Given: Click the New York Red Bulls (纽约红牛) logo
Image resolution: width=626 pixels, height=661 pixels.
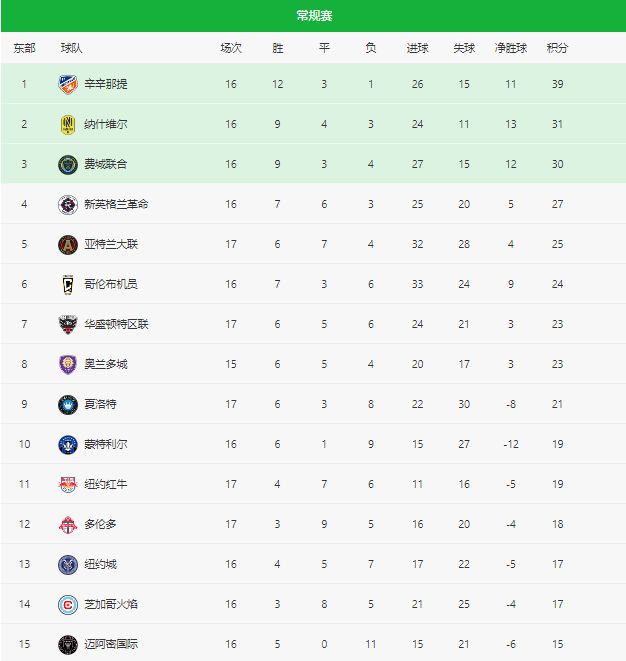Looking at the screenshot, I should tap(68, 484).
